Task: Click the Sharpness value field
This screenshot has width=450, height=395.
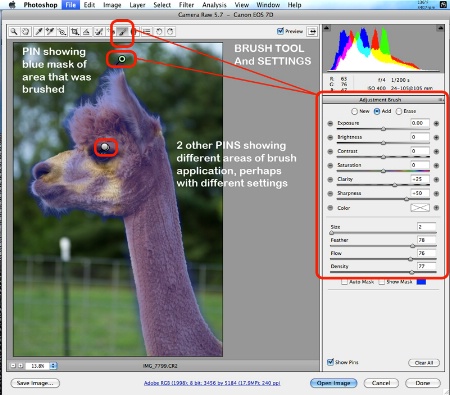Action: 420,193
